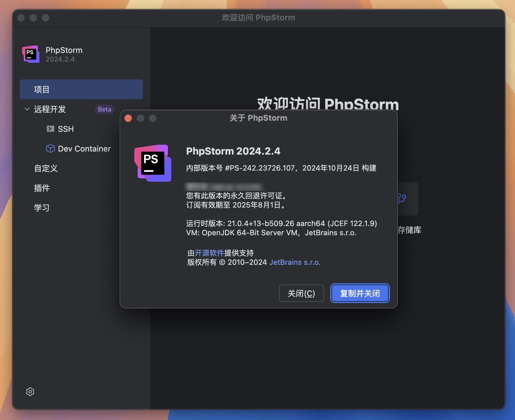Click the 订阅有效期至 2025年8月1日 text
The width and height of the screenshot is (515, 420).
coord(236,205)
